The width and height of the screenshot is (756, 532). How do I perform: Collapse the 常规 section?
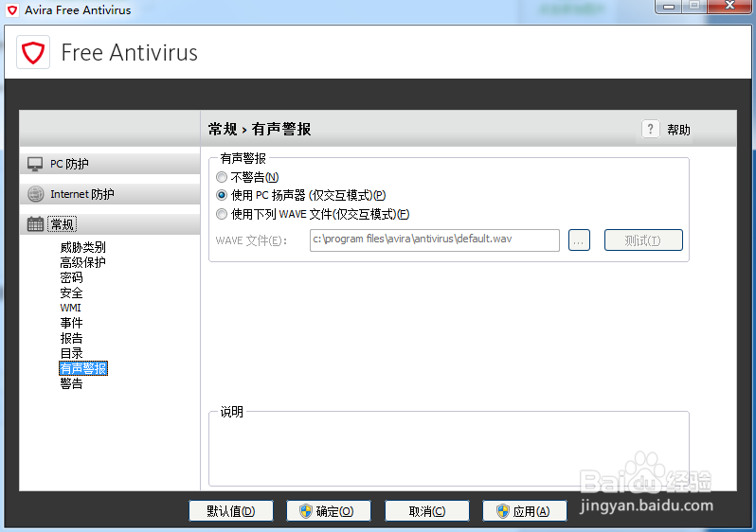click(x=110, y=224)
